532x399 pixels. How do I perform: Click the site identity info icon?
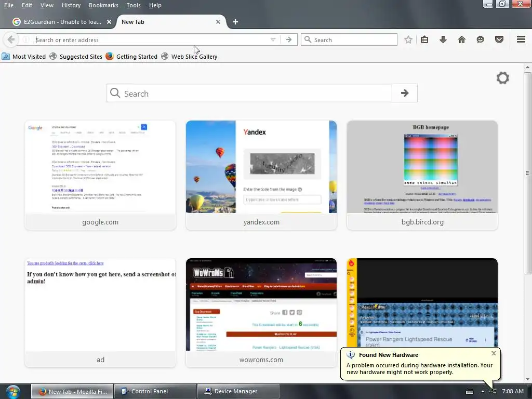(26, 39)
